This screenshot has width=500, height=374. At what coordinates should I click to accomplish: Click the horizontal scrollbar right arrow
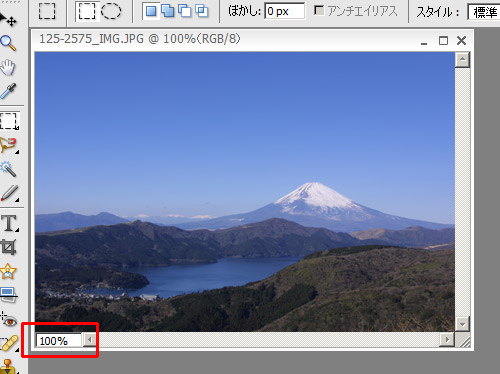coord(447,340)
